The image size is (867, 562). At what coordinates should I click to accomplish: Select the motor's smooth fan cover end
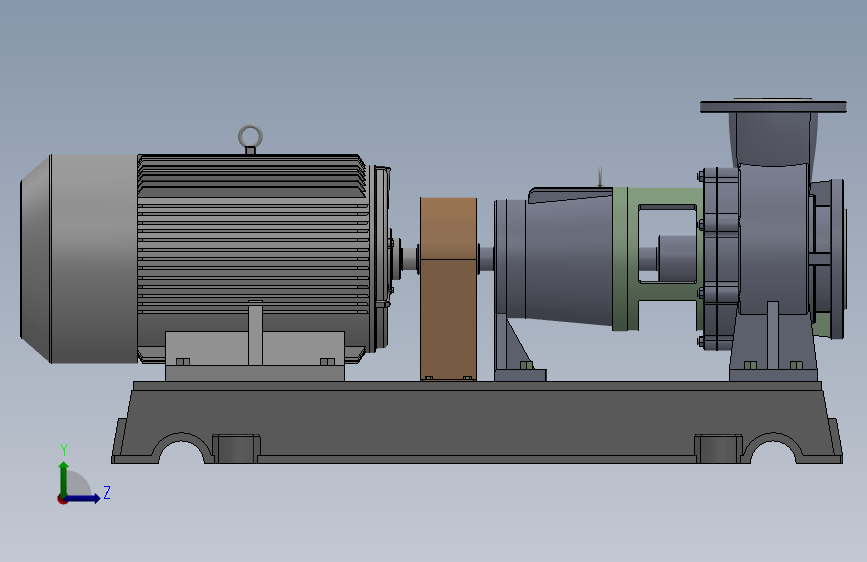[x=79, y=259]
